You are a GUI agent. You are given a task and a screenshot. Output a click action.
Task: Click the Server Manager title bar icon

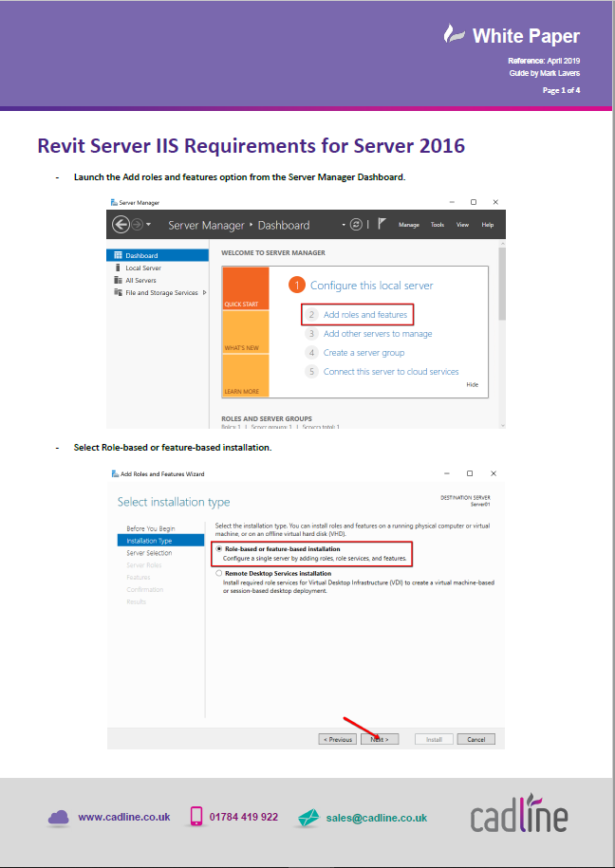[x=114, y=203]
